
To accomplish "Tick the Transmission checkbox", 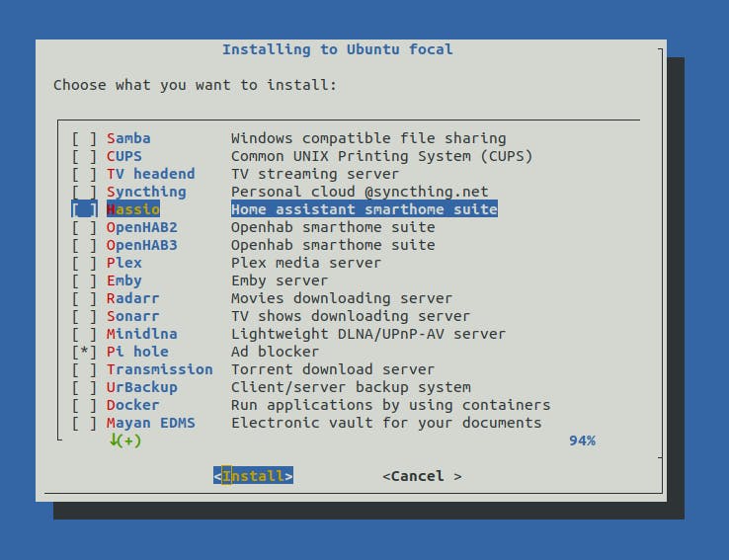I will (x=84, y=369).
